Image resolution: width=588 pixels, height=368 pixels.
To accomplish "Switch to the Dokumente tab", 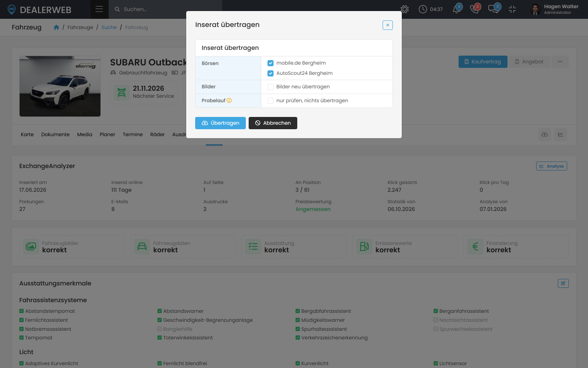I will [56, 135].
